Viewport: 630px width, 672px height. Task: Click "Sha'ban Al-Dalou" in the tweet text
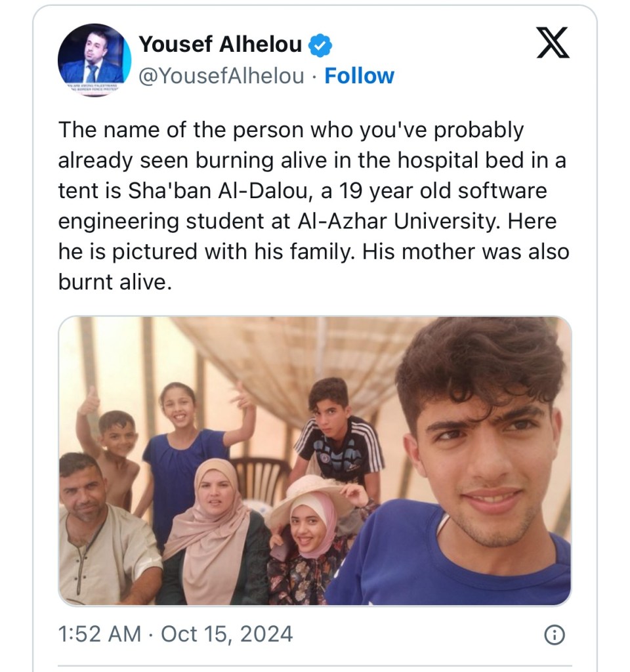[x=195, y=191]
